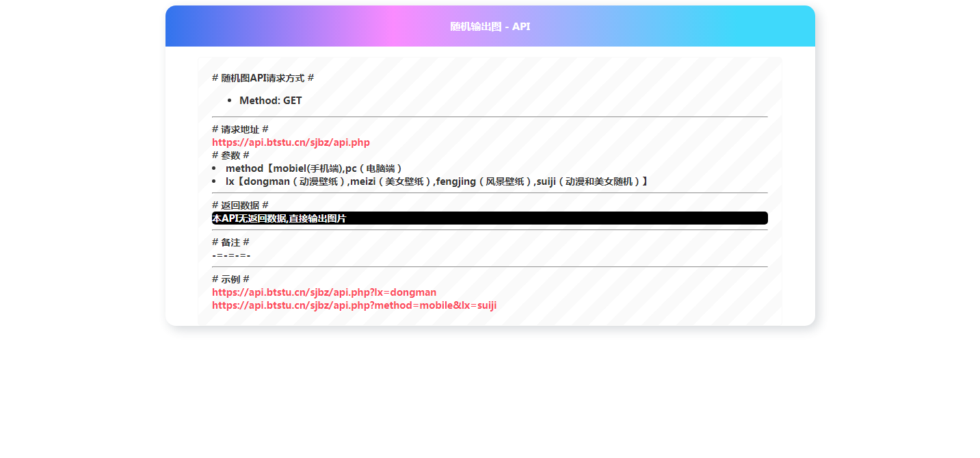Click the 返回数据 section heading
Viewport: 980px width, 458px height.
pyautogui.click(x=240, y=205)
